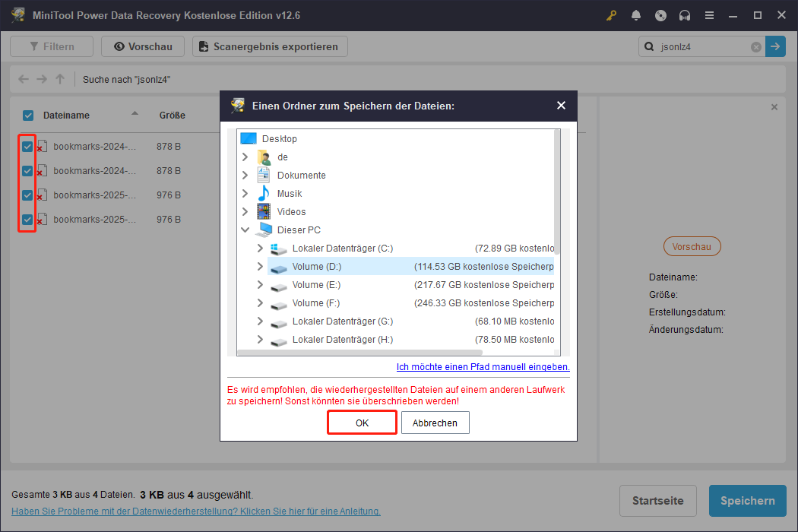Click the disc icon in title bar
Screen dimensions: 798x532
coord(660,15)
